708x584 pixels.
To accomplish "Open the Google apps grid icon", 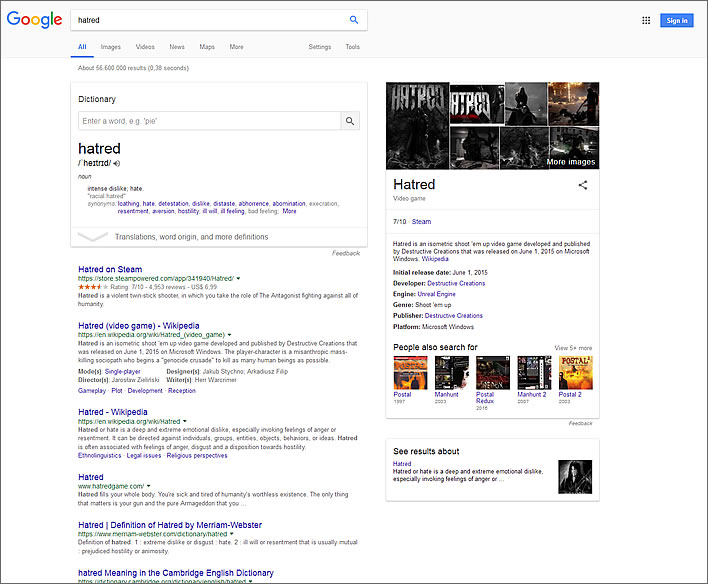I will 646,20.
